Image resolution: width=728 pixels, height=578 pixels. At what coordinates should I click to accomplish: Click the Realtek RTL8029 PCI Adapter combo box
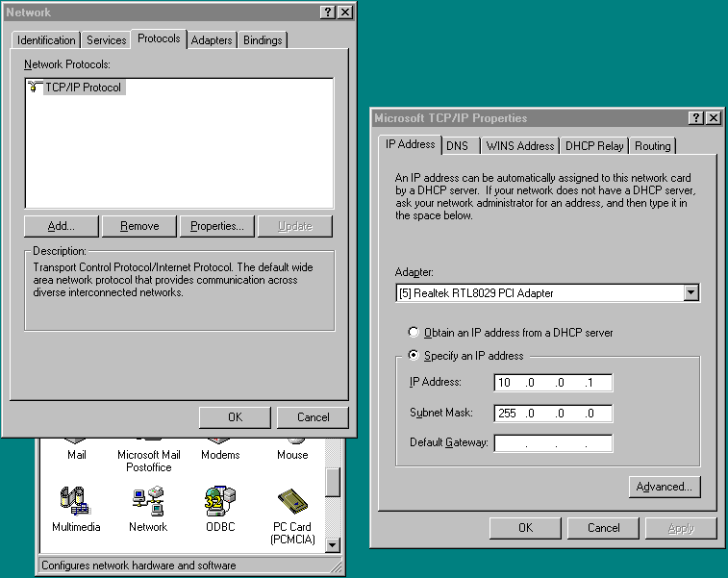(547, 293)
